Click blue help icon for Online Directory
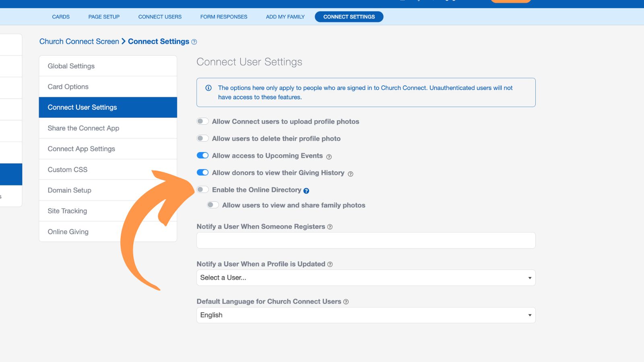 click(x=306, y=191)
